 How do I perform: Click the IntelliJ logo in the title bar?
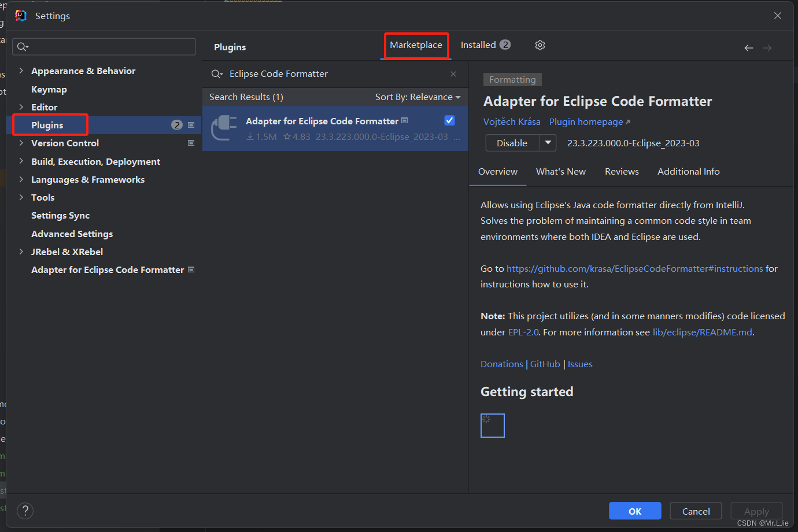(21, 16)
